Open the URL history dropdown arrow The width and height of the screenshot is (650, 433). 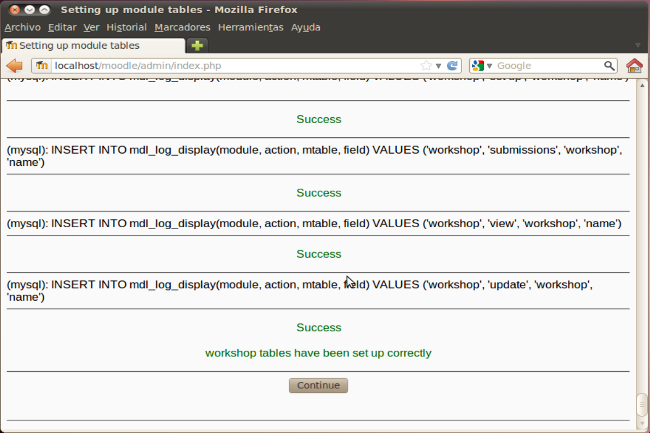pyautogui.click(x=438, y=66)
